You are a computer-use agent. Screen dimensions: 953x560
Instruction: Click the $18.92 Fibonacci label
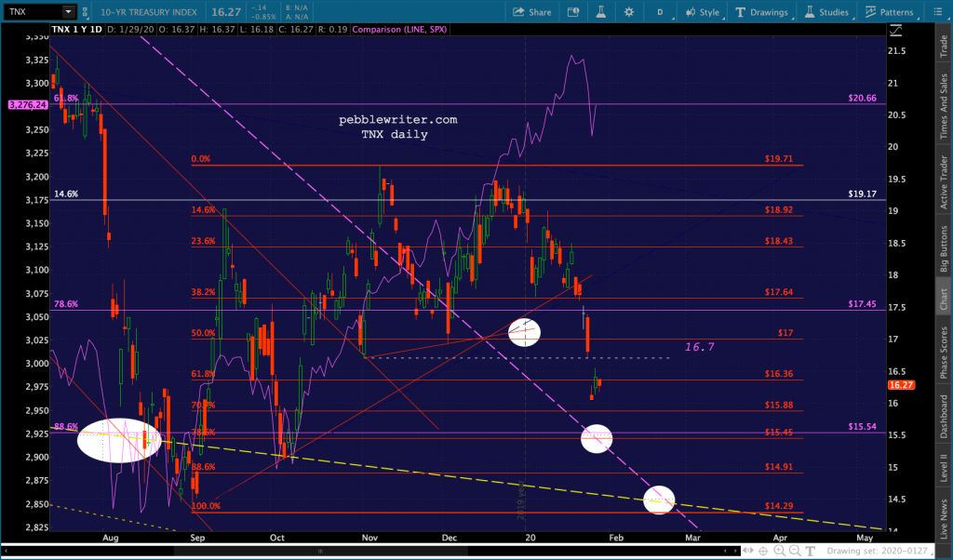(x=779, y=209)
